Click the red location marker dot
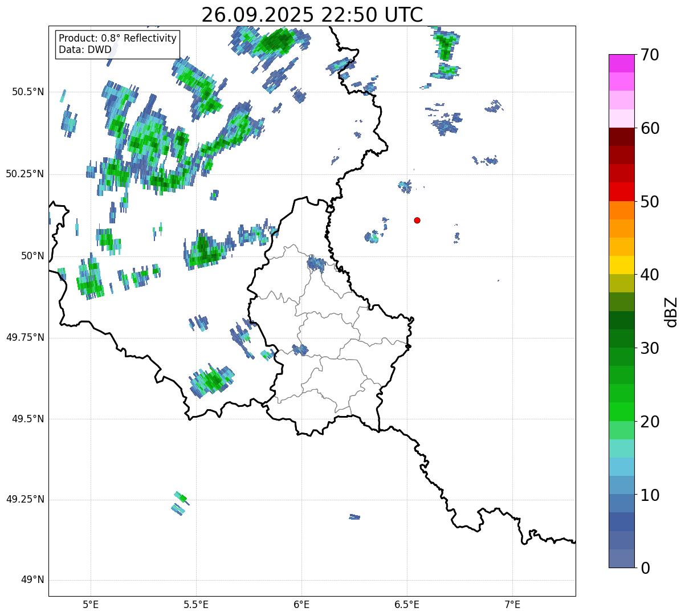 click(x=417, y=220)
